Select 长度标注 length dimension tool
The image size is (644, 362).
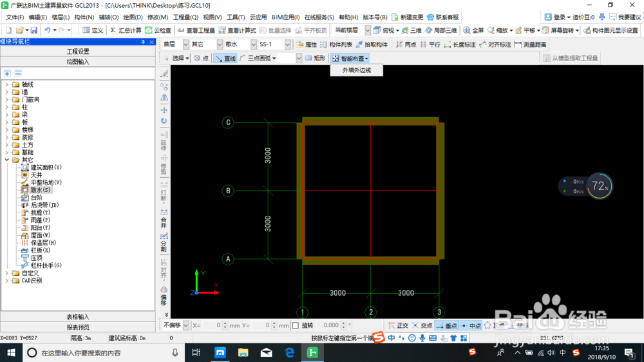tap(460, 44)
